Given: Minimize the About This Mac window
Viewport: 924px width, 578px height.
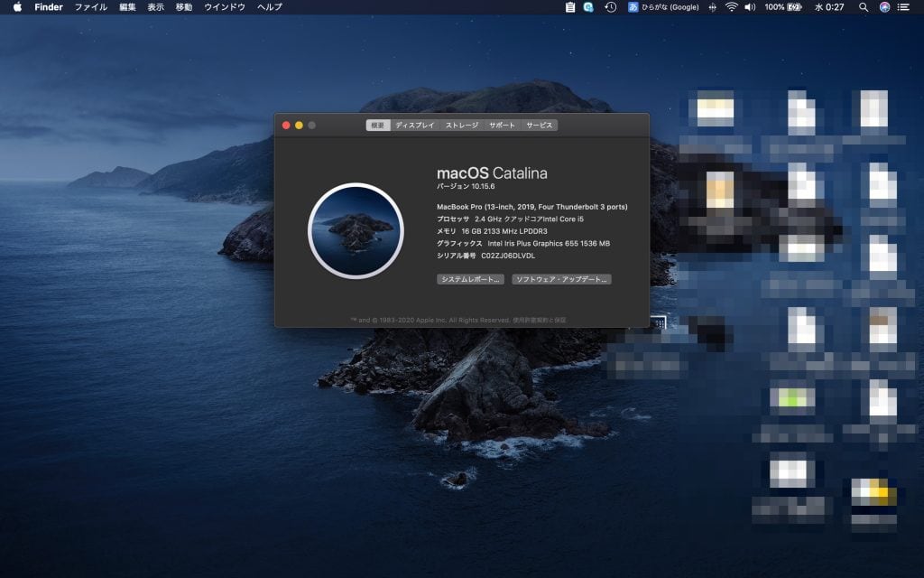Looking at the screenshot, I should 300,125.
